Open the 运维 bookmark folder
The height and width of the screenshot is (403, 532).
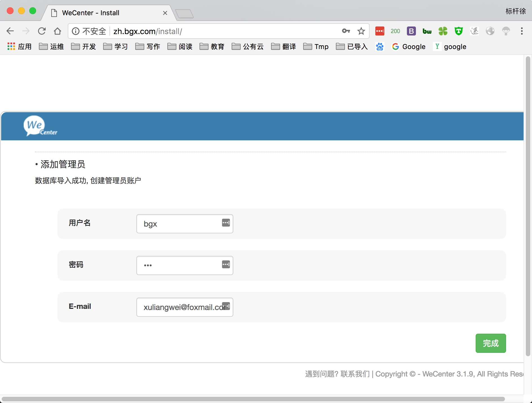pos(51,46)
